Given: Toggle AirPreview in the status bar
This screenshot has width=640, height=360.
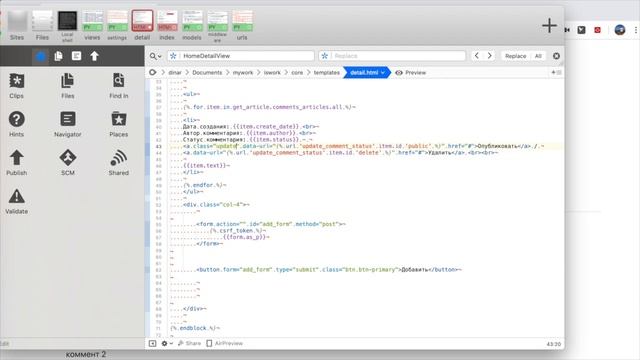Looking at the screenshot, I should click(224, 344).
